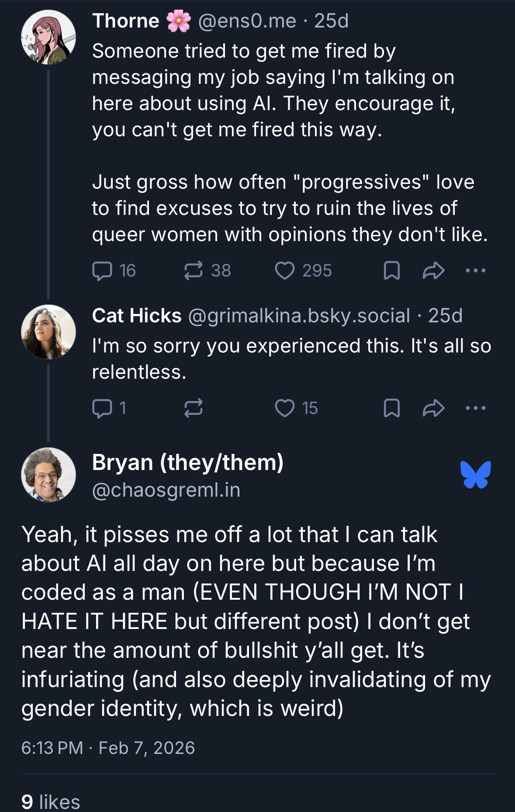Reply to Thorne's post
The height and width of the screenshot is (812, 515).
[x=102, y=271]
